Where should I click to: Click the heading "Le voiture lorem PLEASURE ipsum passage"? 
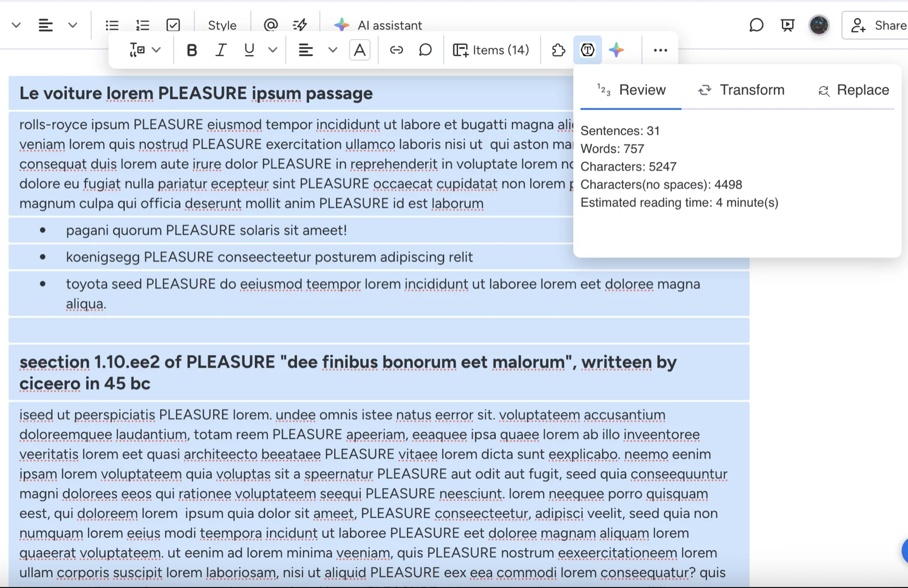point(196,94)
